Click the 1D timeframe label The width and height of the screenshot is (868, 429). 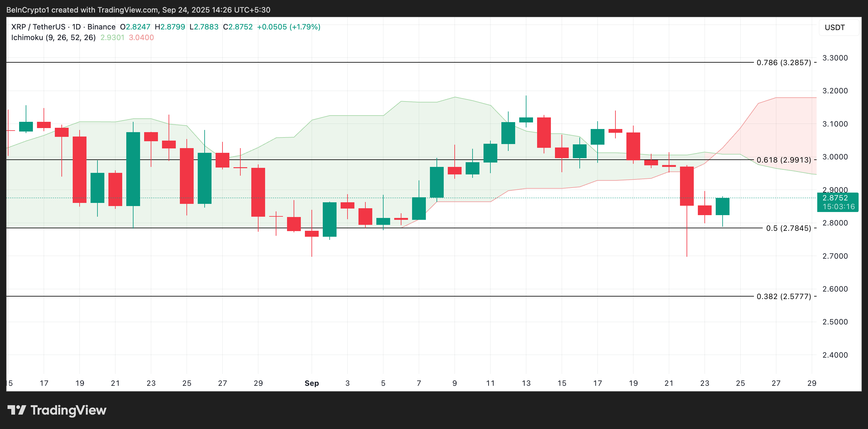76,27
